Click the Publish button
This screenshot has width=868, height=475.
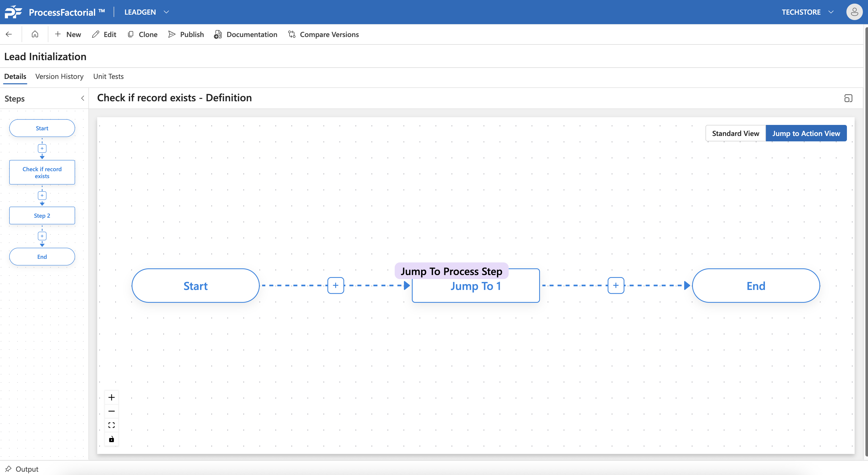(x=186, y=34)
